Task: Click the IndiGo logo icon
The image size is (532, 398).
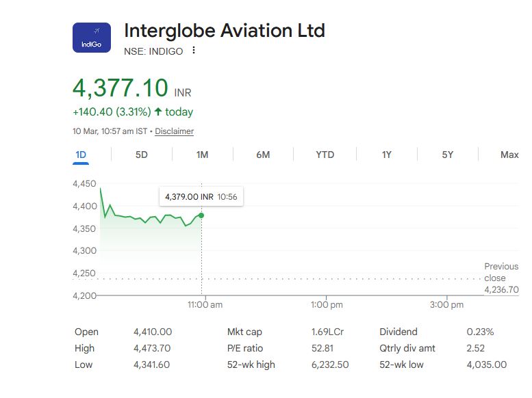Action: (x=91, y=38)
